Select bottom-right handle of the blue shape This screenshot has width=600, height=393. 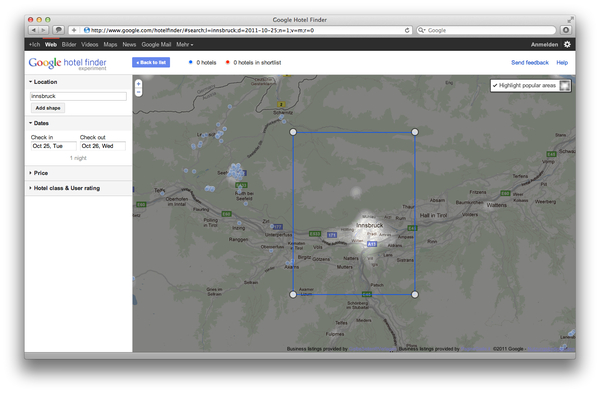[415, 294]
